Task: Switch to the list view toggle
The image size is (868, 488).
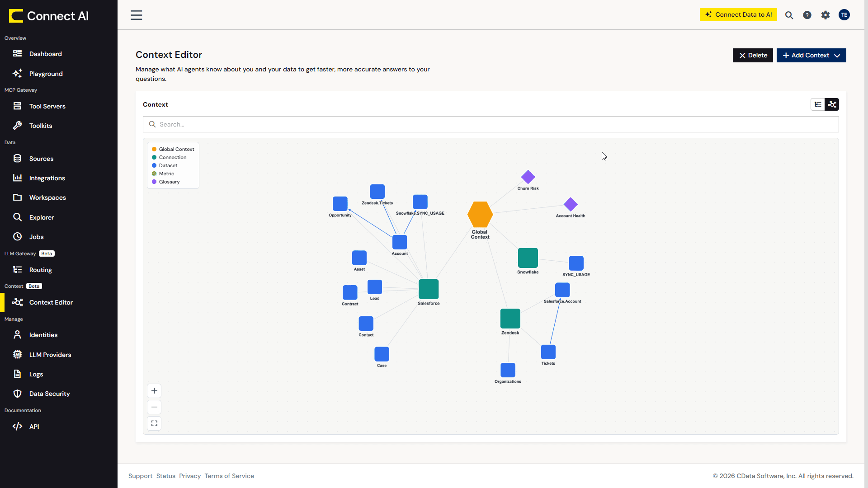Action: (x=818, y=104)
